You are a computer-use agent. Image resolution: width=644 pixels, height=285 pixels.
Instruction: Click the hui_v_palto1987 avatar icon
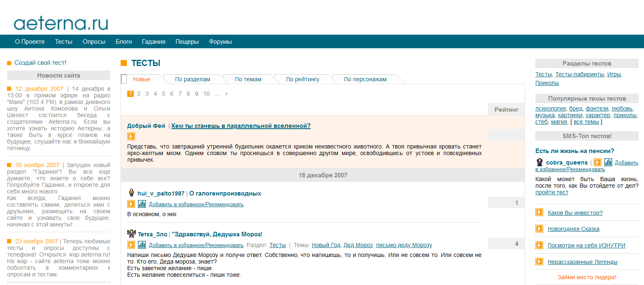click(x=131, y=193)
